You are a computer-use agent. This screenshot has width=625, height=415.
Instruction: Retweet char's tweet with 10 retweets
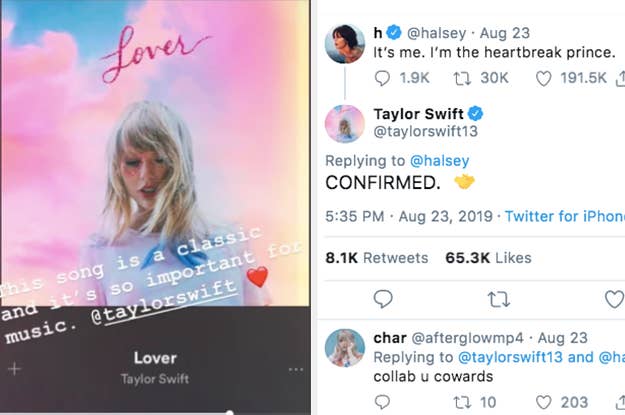[463, 402]
